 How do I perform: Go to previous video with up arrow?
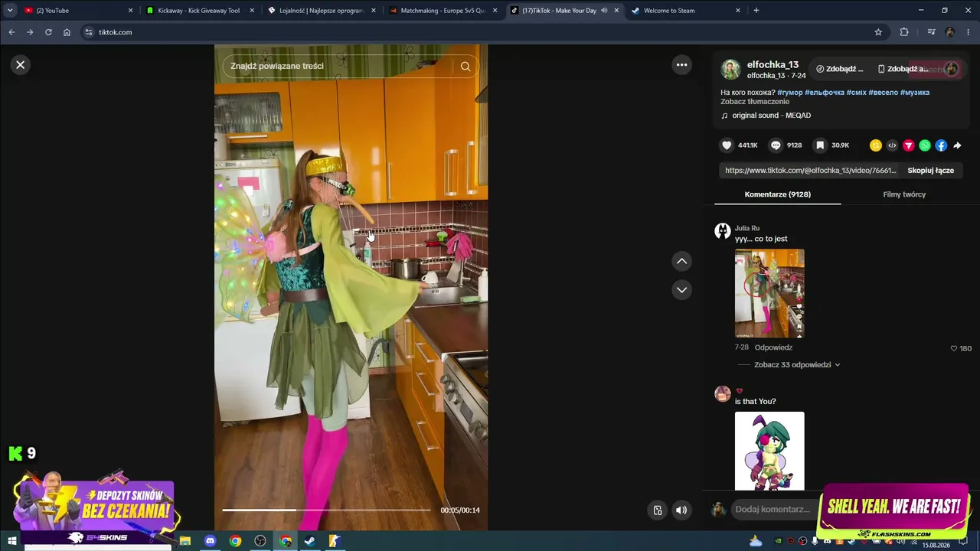tap(681, 261)
